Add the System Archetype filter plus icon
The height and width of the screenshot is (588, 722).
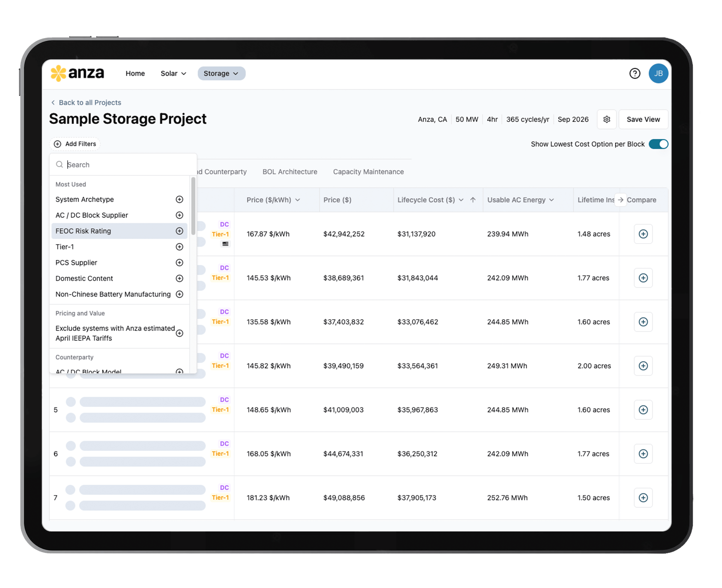click(x=179, y=200)
